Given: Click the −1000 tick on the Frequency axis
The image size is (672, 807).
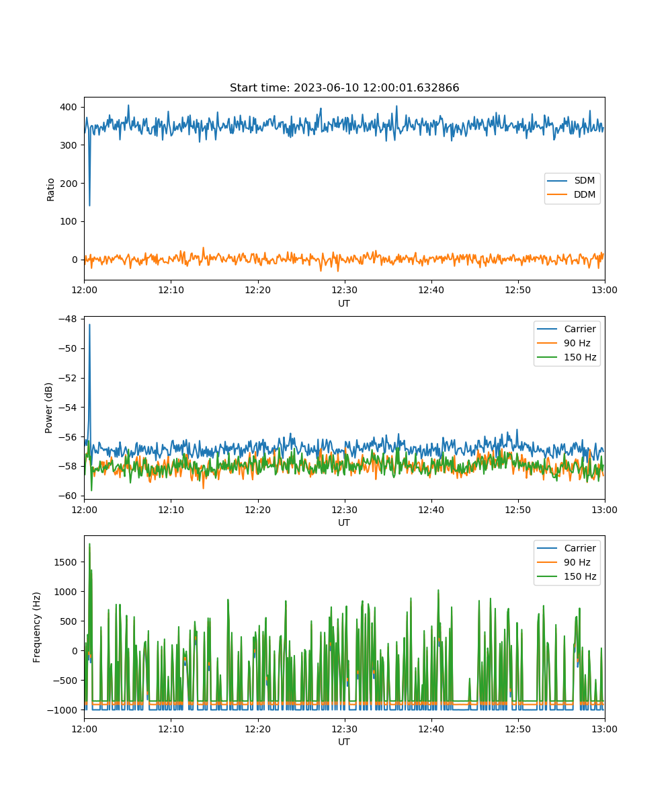Looking at the screenshot, I should pyautogui.click(x=62, y=710).
